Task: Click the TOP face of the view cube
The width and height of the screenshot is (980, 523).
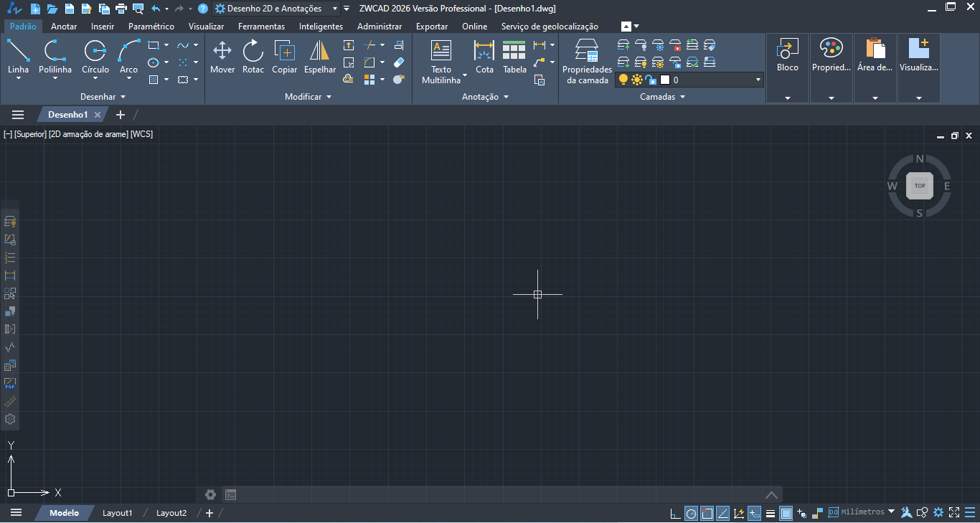Action: tap(919, 186)
